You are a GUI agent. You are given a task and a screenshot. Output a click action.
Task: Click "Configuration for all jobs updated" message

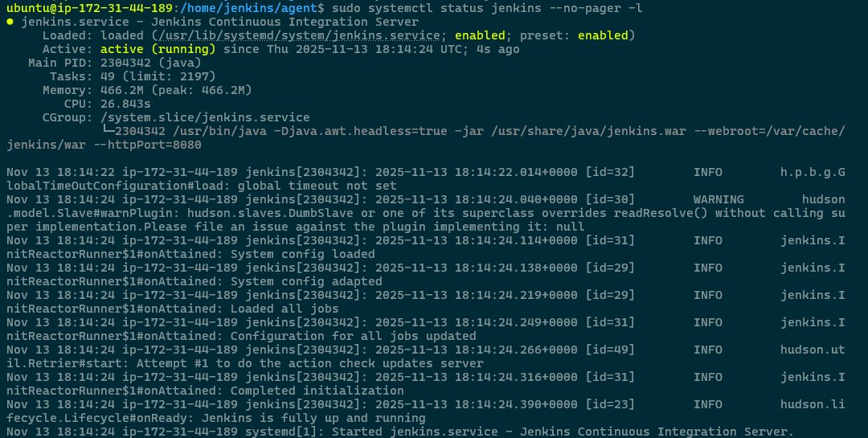[353, 336]
